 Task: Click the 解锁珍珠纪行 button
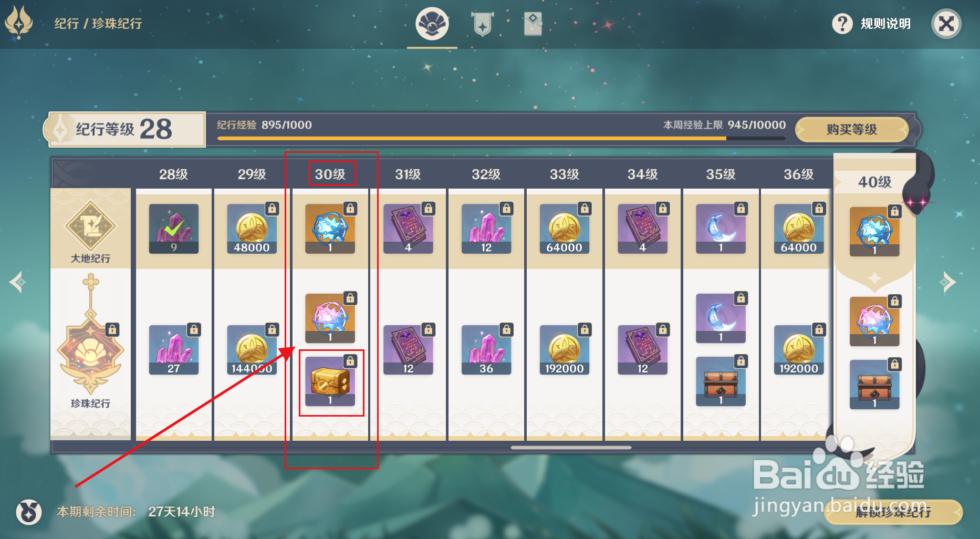click(x=893, y=512)
